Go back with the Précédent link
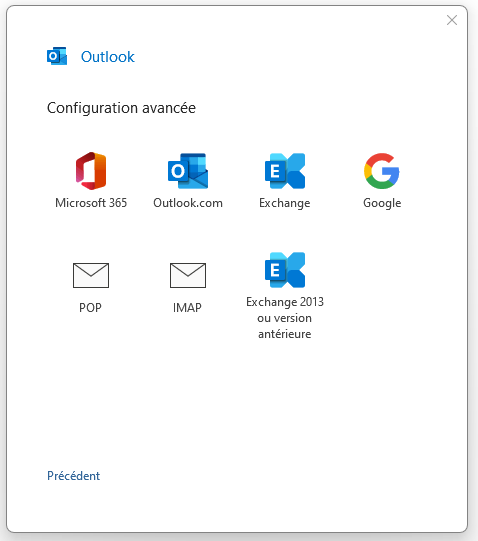The height and width of the screenshot is (541, 478). 74,476
